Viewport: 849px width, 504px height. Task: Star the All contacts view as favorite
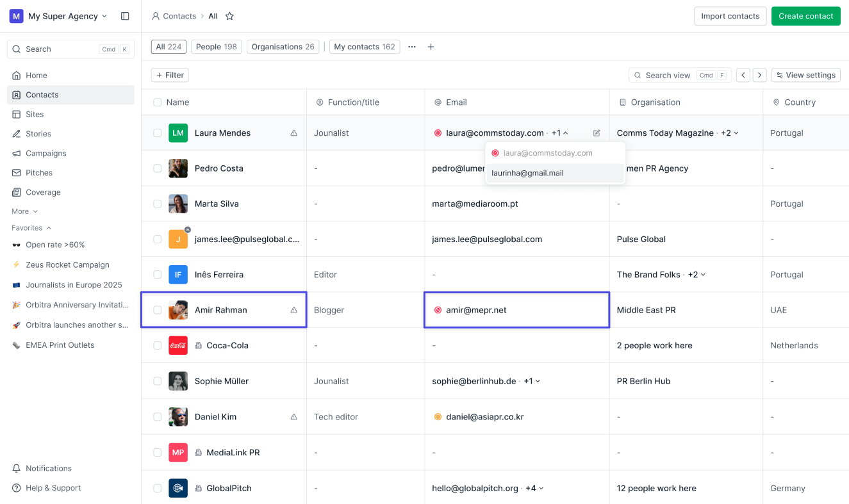tap(229, 16)
